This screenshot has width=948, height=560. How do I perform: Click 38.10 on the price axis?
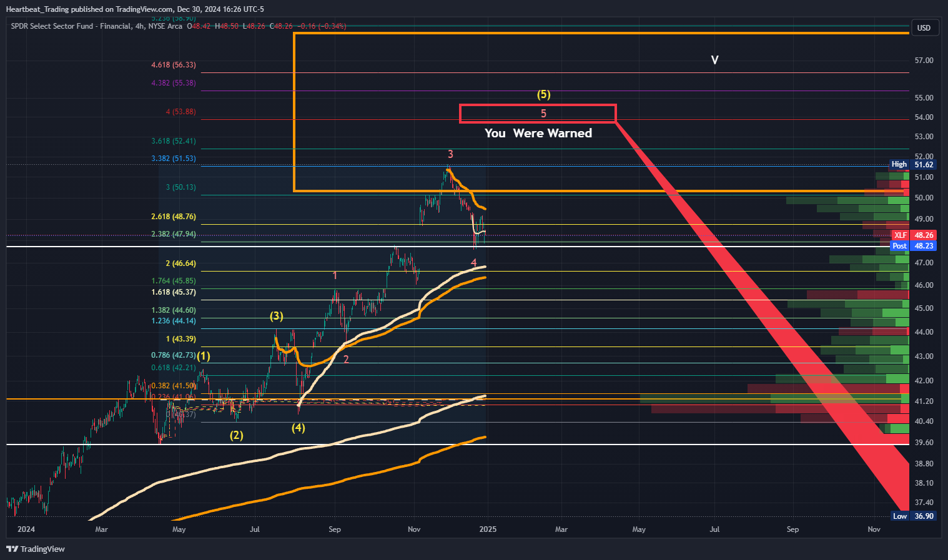click(x=924, y=483)
